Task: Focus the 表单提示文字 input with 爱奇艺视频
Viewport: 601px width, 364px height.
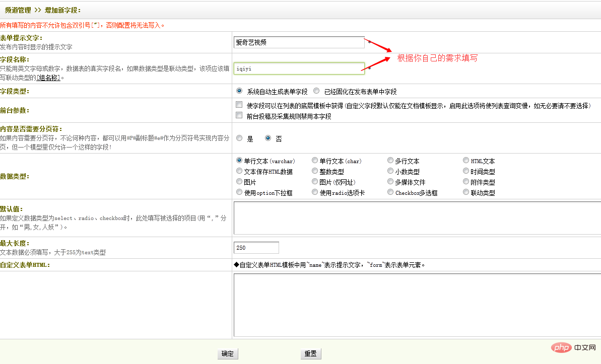Action: coord(299,42)
